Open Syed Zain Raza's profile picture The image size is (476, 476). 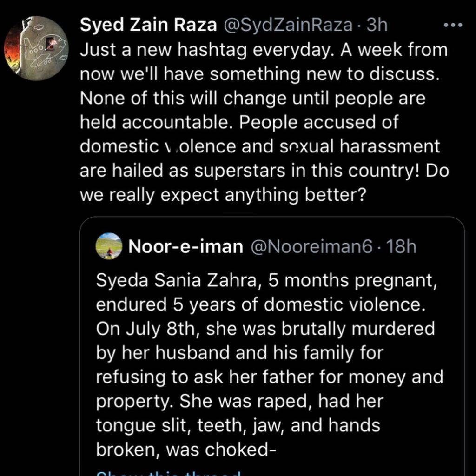pos(36,48)
